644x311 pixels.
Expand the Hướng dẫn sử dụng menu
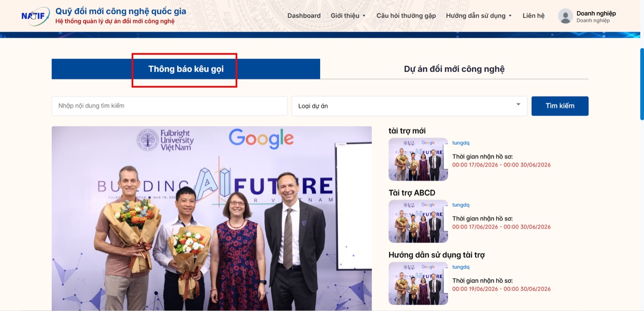(479, 16)
